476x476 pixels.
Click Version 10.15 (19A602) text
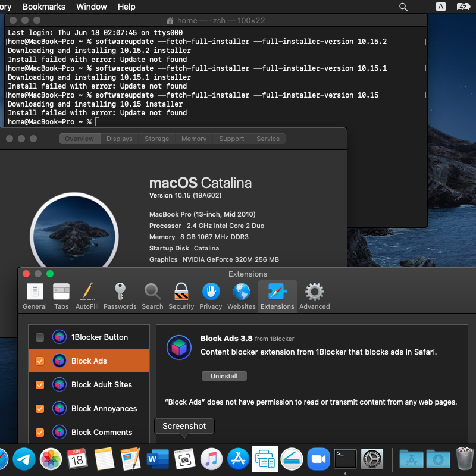click(x=185, y=196)
